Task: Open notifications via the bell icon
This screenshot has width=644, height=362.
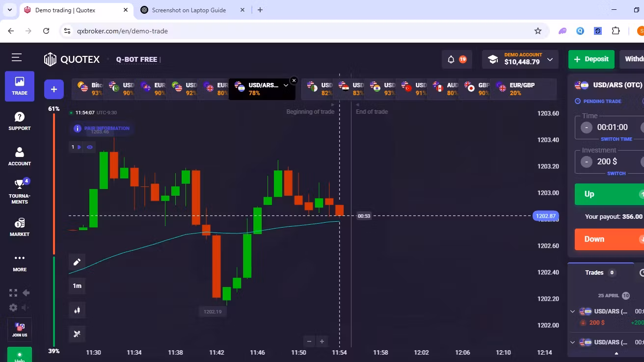Action: coord(452,59)
